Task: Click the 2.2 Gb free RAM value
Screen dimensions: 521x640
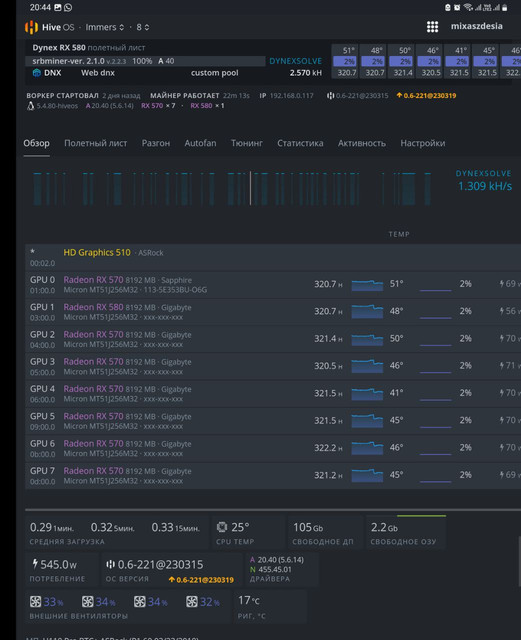Action: (x=384, y=528)
